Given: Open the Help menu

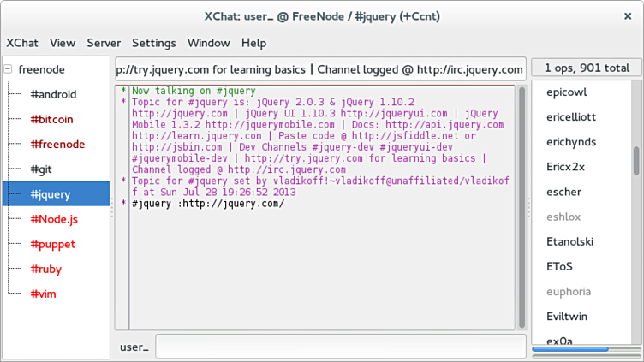Looking at the screenshot, I should [253, 43].
